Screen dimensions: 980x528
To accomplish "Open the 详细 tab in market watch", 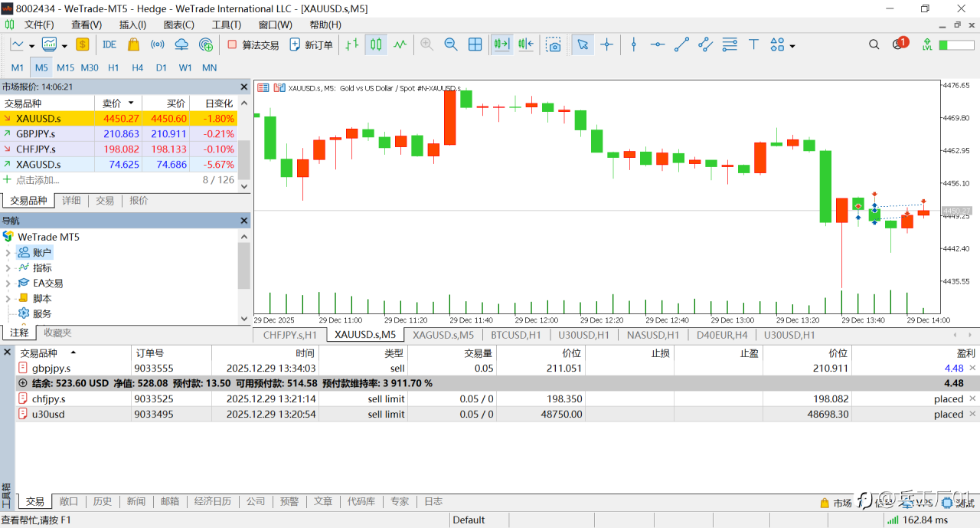I will click(71, 201).
